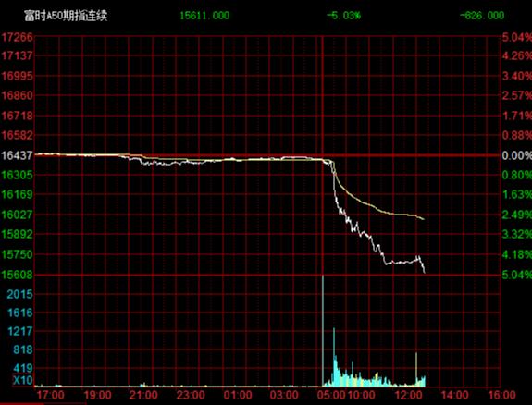Click the end of the white price line

point(424,272)
